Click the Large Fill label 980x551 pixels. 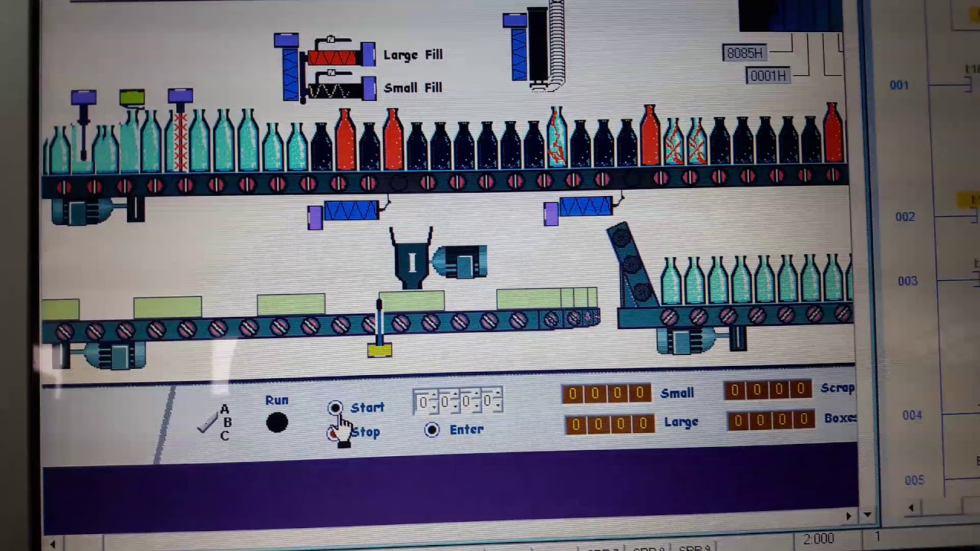tap(413, 55)
